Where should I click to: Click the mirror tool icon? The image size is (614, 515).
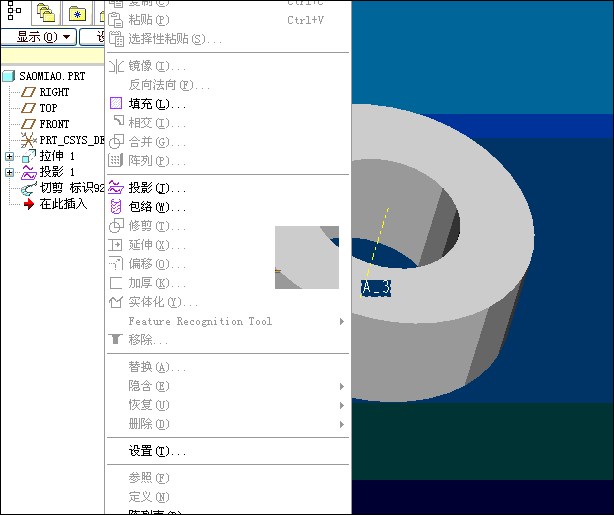(x=116, y=66)
